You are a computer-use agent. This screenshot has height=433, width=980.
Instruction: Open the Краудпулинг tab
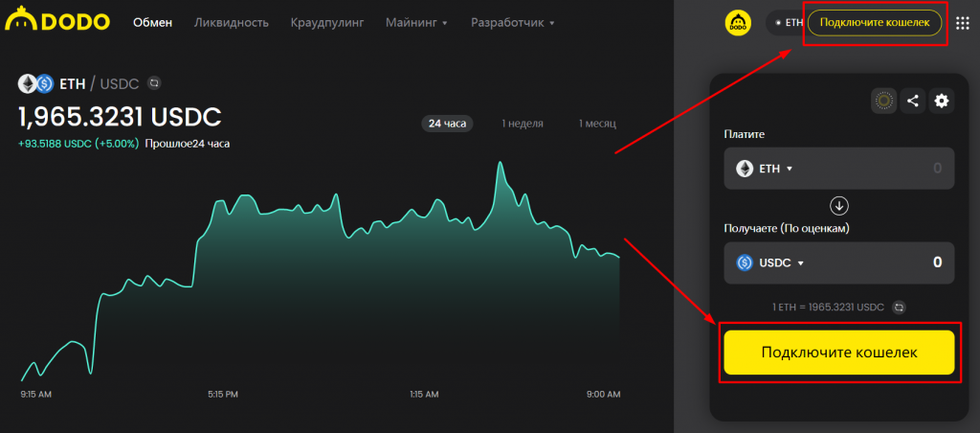click(x=327, y=23)
